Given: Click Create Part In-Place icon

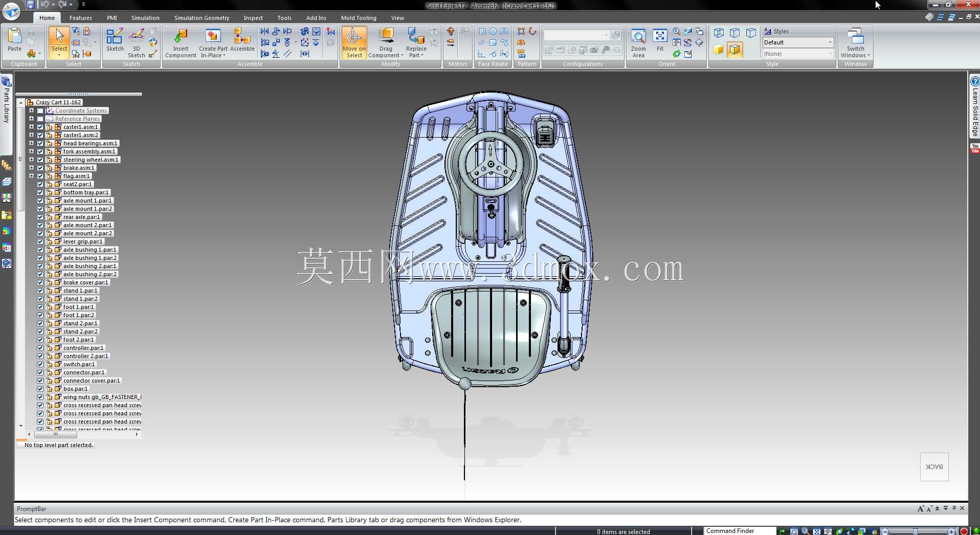Looking at the screenshot, I should pyautogui.click(x=213, y=43).
